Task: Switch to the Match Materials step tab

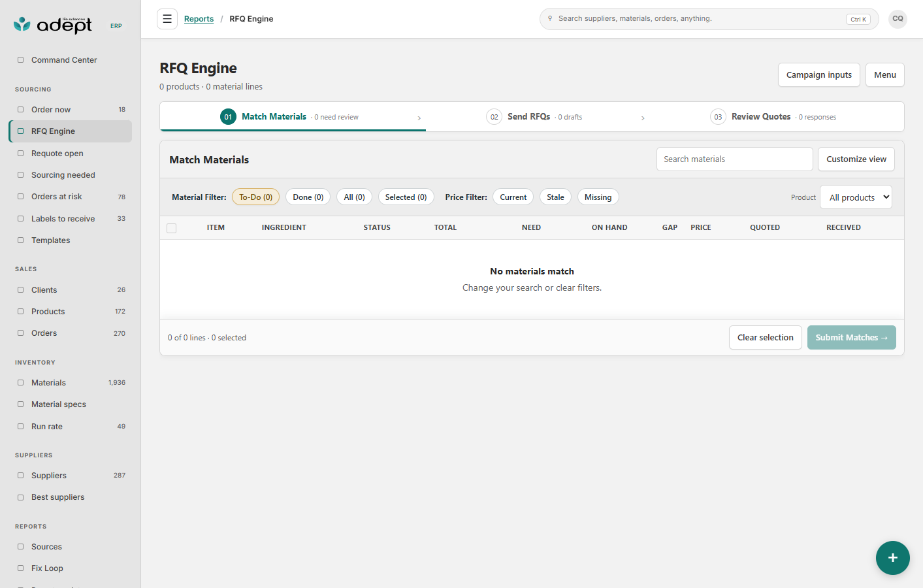Action: [x=293, y=117]
